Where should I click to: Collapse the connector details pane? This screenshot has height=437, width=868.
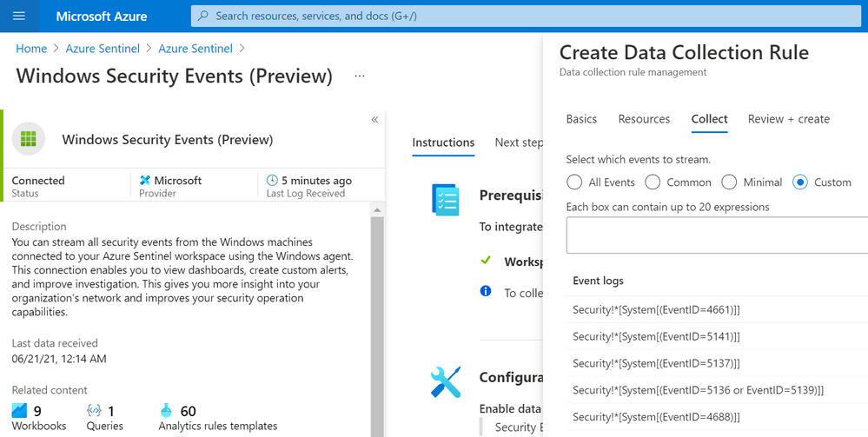coord(374,120)
